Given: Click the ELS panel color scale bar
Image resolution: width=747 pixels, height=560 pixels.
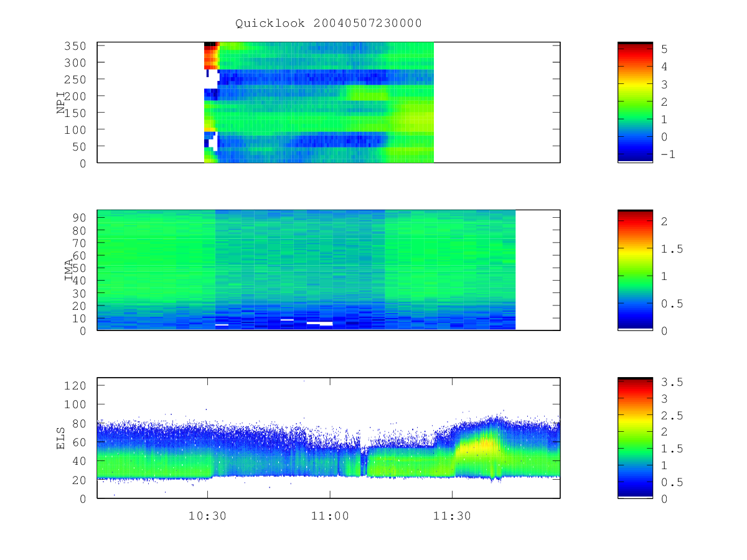Looking at the screenshot, I should pyautogui.click(x=635, y=437).
